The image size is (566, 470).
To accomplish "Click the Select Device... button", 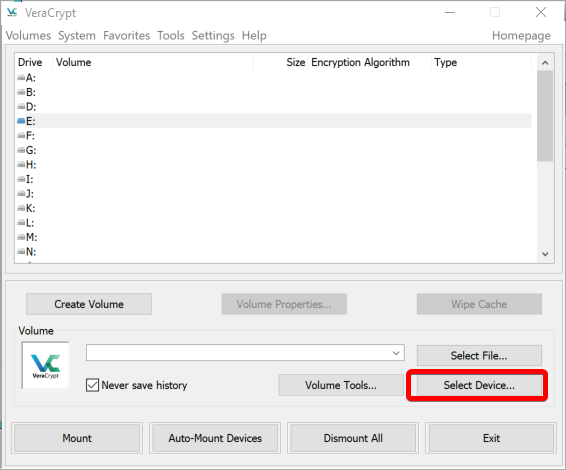I will tap(479, 385).
